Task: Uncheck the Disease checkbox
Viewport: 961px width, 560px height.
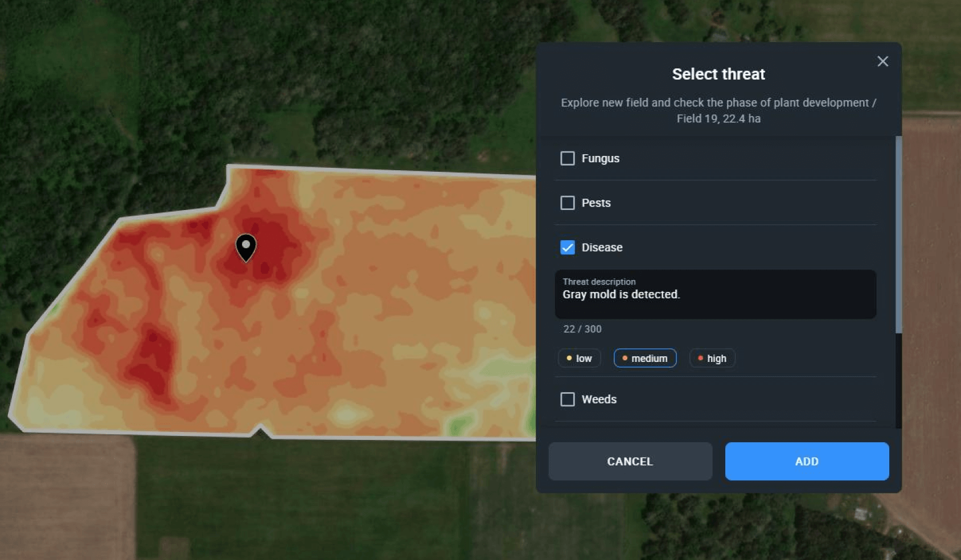Action: pyautogui.click(x=568, y=247)
